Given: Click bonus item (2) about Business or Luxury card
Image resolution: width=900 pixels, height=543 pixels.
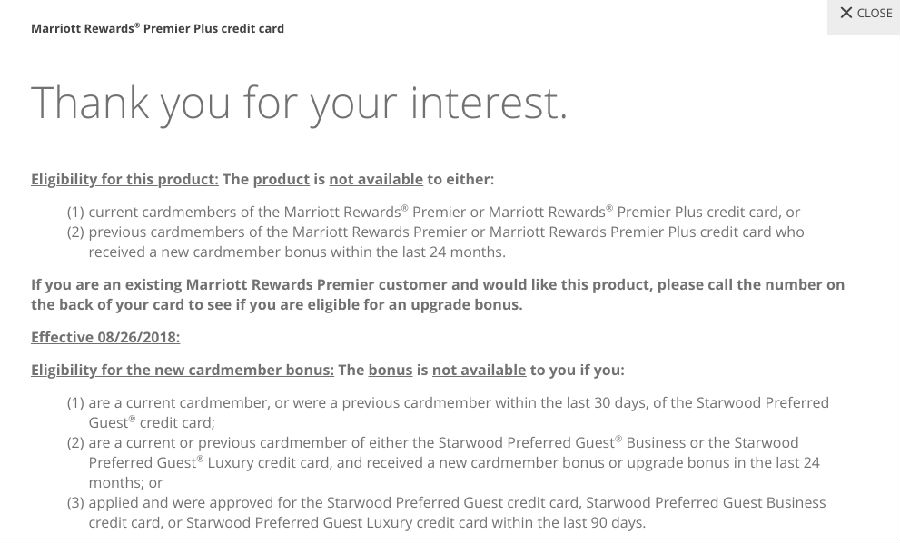Looking at the screenshot, I should 443,463.
